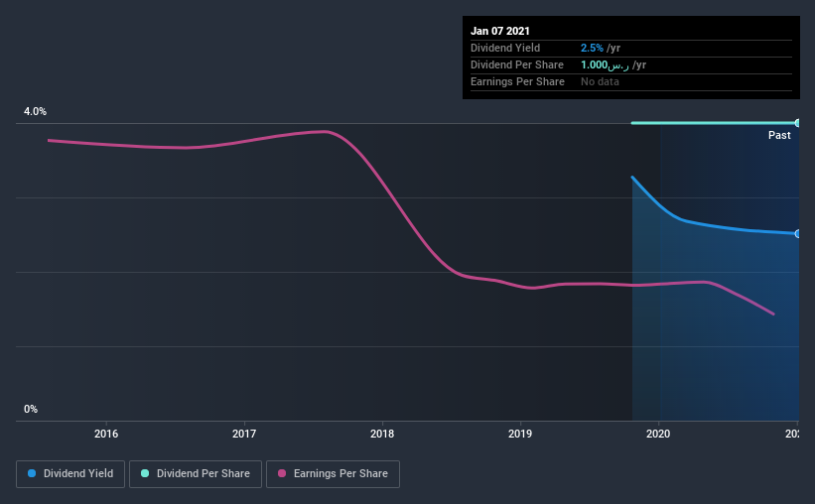This screenshot has width=815, height=504.
Task: Click the Past label on chart
Action: 779,135
